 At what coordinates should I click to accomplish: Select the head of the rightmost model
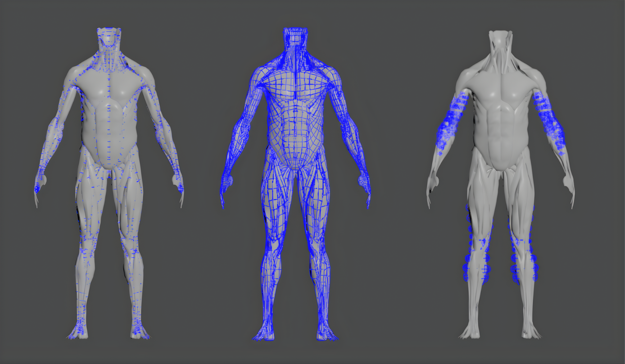click(500, 40)
